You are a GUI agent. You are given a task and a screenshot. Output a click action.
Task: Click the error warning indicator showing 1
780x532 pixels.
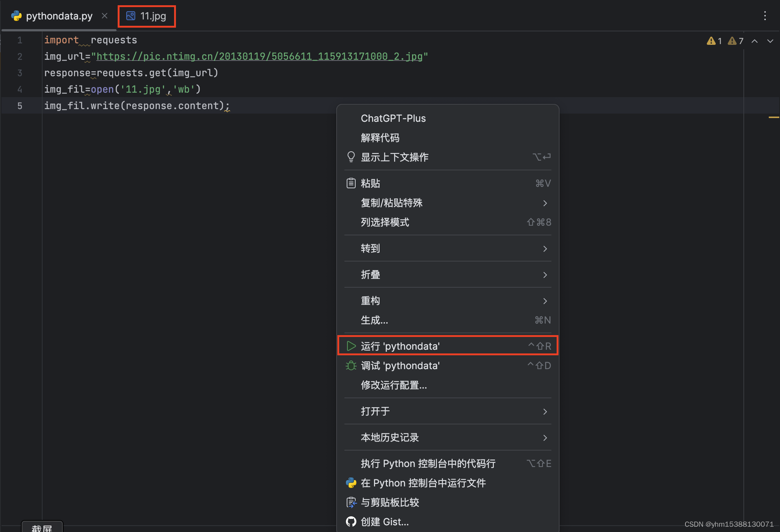pos(714,41)
